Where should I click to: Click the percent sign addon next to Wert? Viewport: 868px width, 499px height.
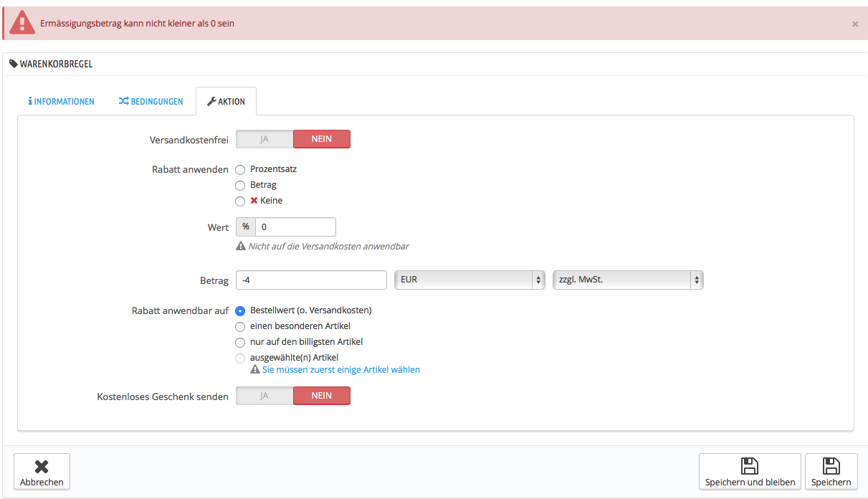coord(246,227)
